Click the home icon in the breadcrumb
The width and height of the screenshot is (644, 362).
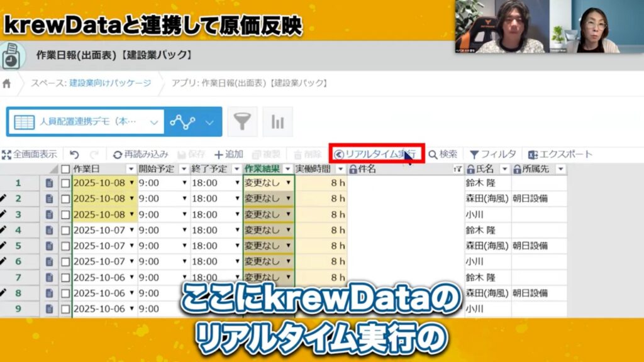click(x=6, y=81)
